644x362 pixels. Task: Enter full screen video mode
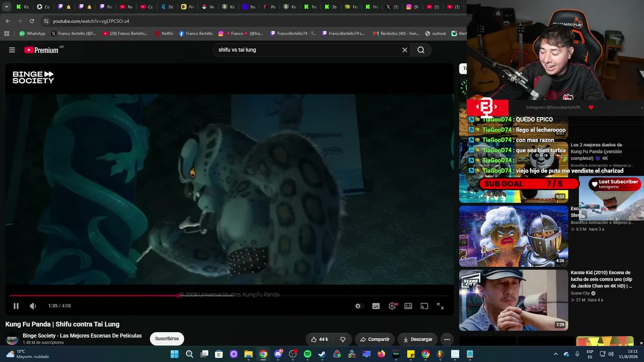440,306
